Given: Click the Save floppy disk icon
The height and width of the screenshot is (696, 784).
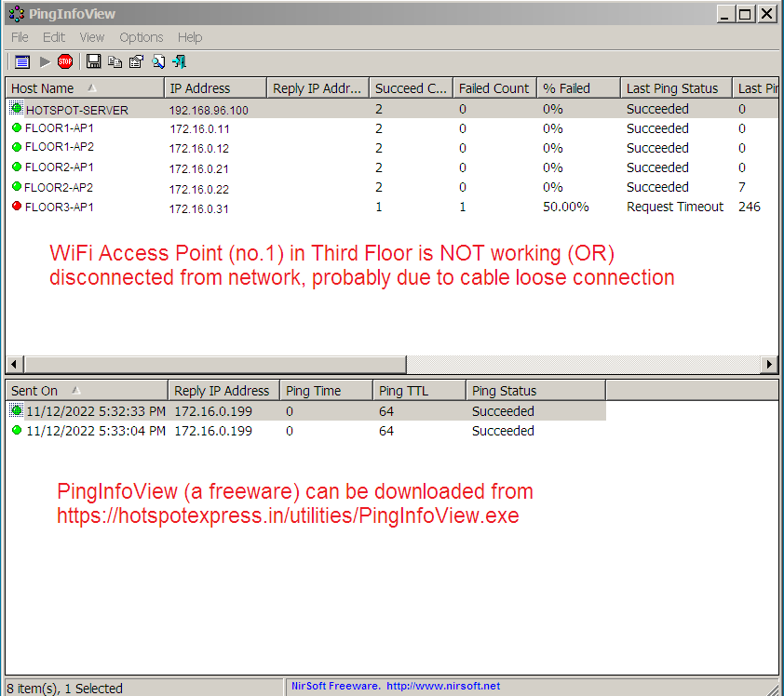Looking at the screenshot, I should (93, 61).
